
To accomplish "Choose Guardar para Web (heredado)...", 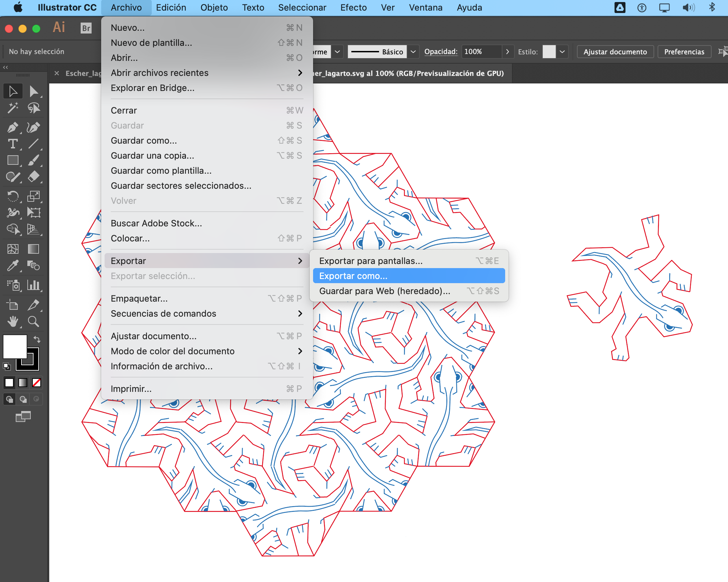I will click(409, 291).
